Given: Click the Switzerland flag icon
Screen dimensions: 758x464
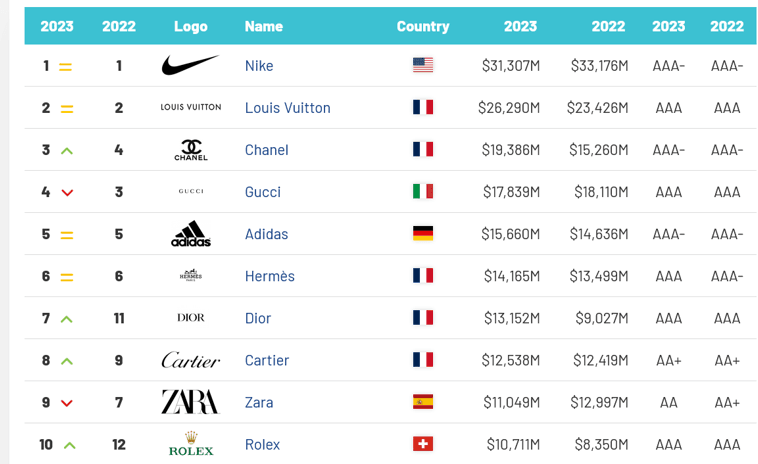Looking at the screenshot, I should (423, 444).
